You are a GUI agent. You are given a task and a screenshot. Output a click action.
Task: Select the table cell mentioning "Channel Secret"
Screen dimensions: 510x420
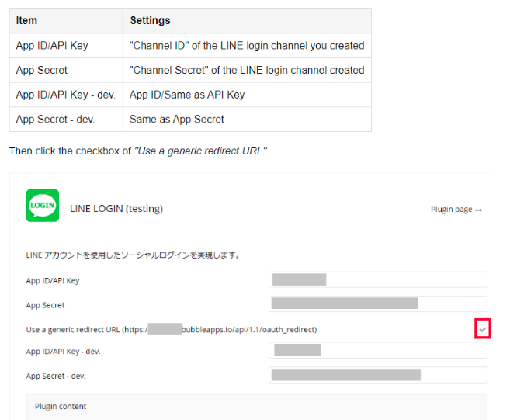[x=247, y=70]
